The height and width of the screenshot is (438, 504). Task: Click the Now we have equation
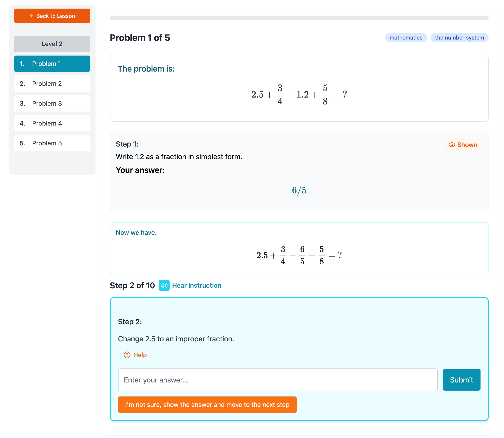pos(299,255)
